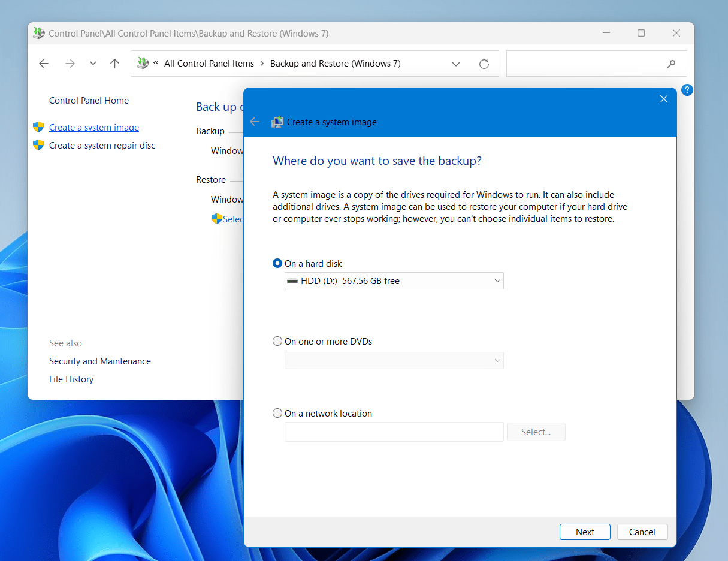Click the back arrow in Control Panel

click(44, 64)
